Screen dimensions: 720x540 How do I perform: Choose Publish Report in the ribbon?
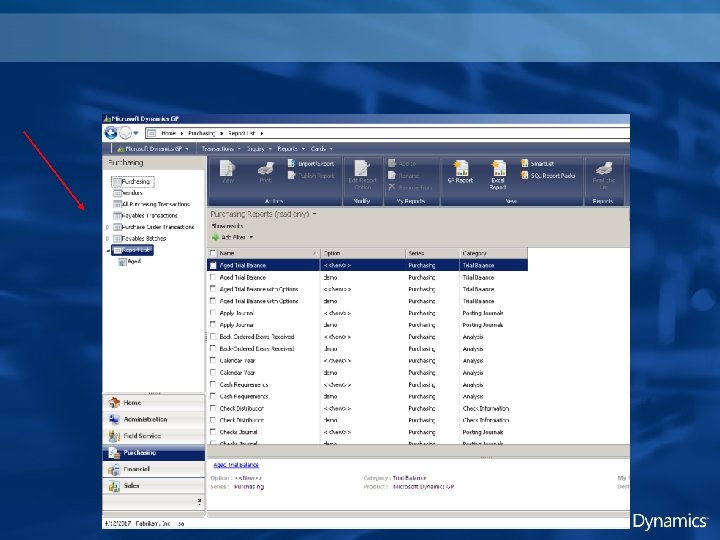(311, 175)
